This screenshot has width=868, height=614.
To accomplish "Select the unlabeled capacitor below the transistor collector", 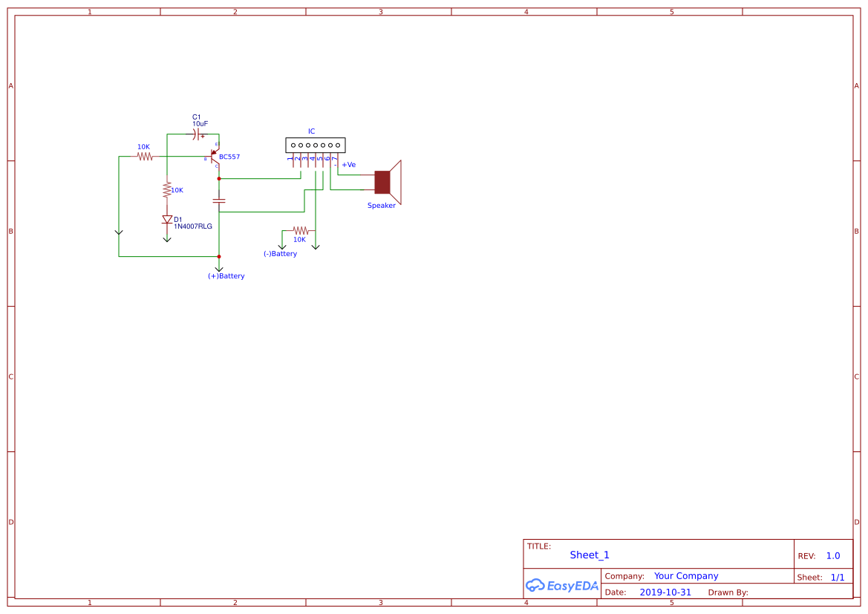I will click(219, 200).
